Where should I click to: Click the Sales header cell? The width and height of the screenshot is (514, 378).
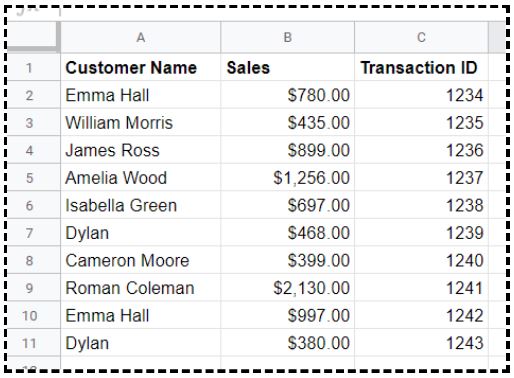tap(287, 67)
